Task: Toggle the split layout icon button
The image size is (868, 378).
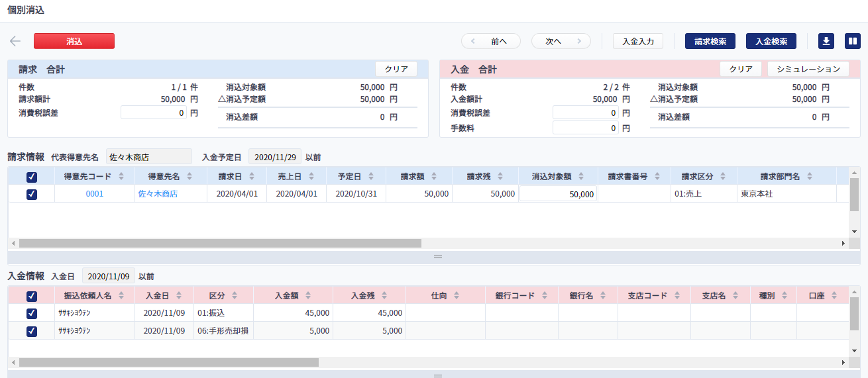Action: click(x=853, y=41)
